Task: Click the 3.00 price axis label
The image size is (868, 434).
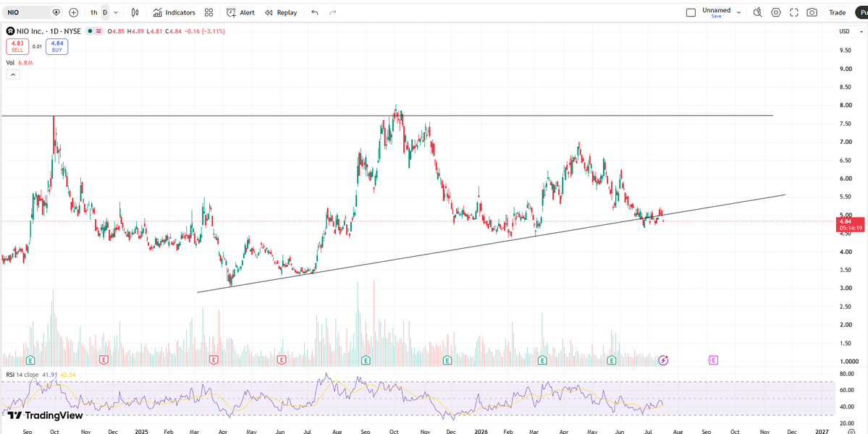Action: pyautogui.click(x=845, y=288)
